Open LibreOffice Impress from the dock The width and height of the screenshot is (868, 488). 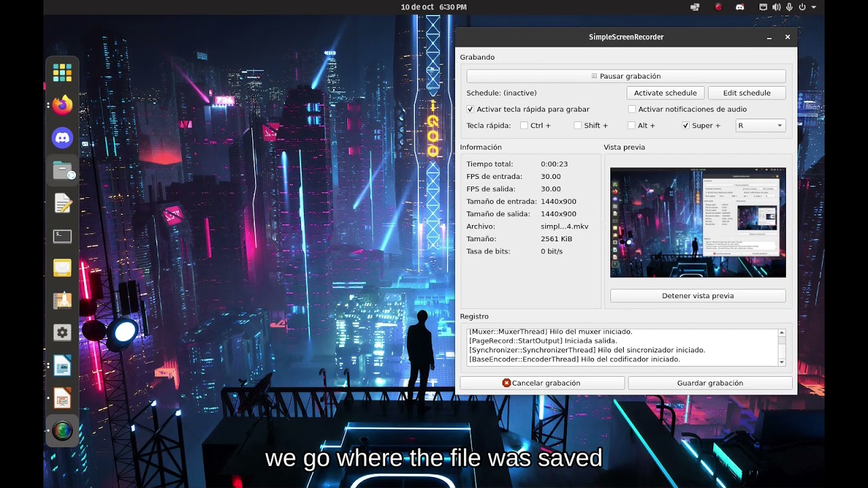tap(62, 399)
